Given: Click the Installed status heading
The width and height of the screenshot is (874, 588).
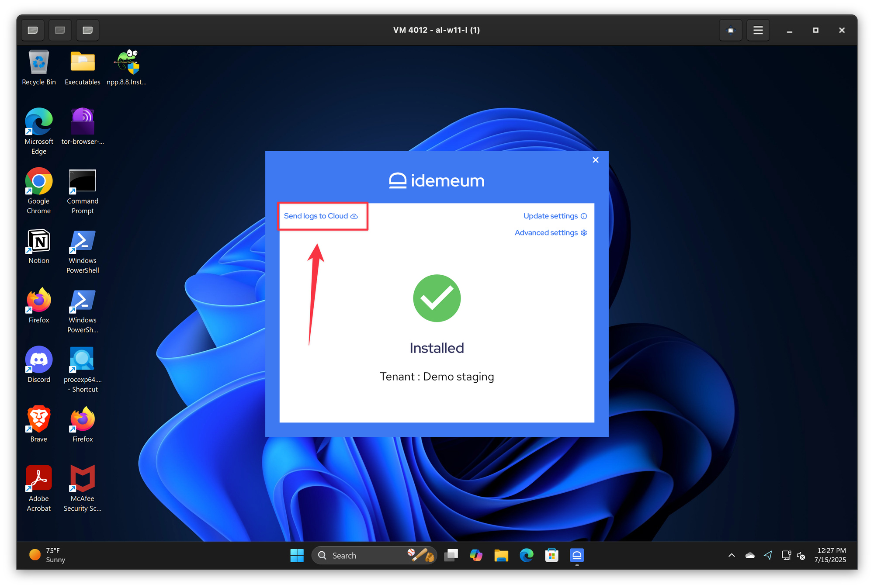Looking at the screenshot, I should (x=437, y=348).
